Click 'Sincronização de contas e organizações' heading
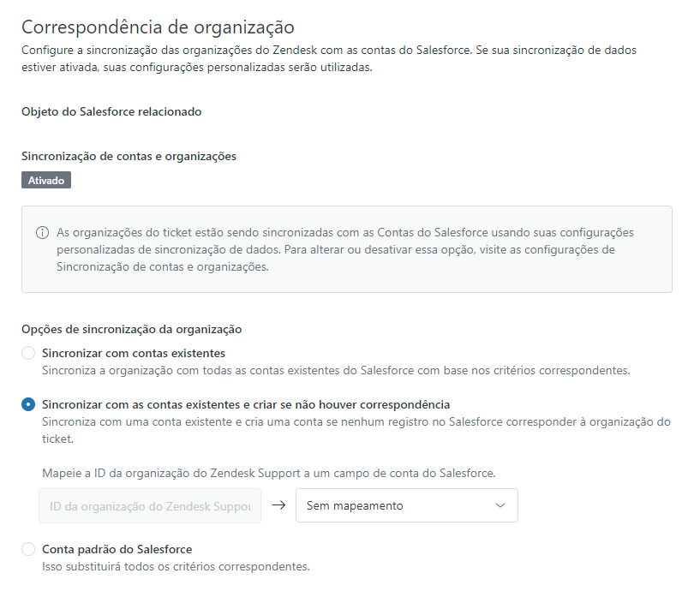This screenshot has height=597, width=700. [129, 156]
